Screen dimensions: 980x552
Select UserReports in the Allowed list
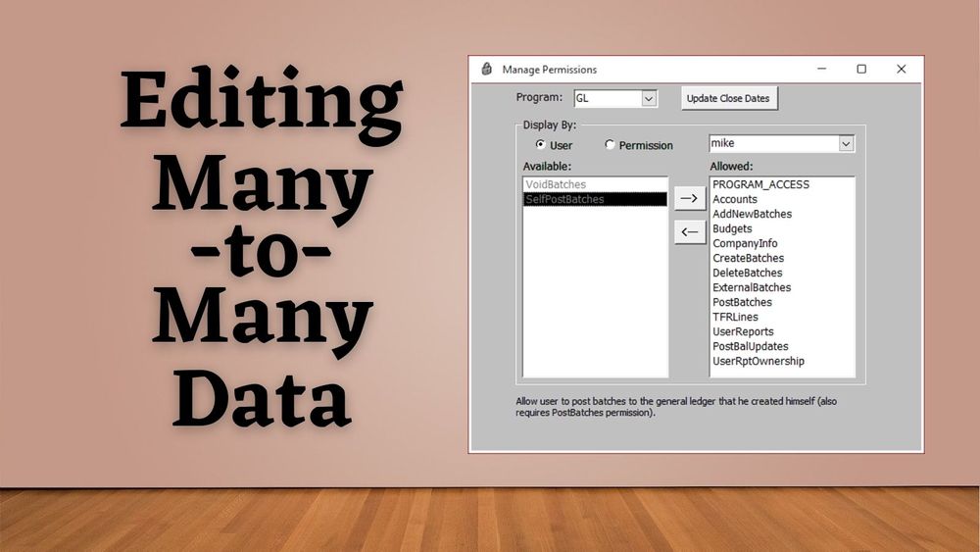743,331
